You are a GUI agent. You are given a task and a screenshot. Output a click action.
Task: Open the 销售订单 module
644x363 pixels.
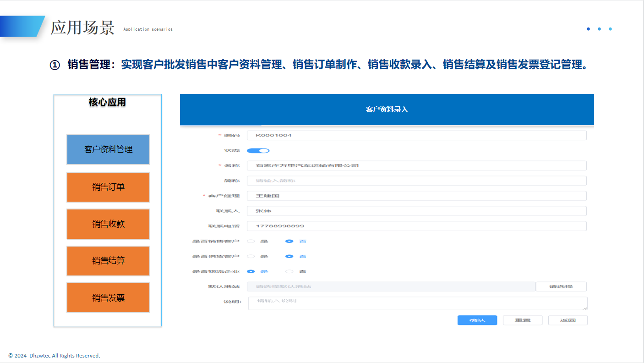[108, 187]
